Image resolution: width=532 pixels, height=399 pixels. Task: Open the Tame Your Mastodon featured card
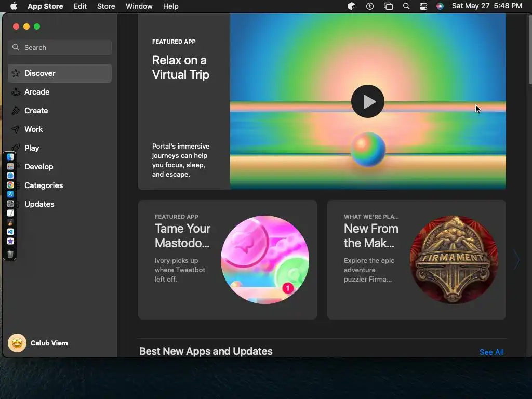tap(228, 260)
